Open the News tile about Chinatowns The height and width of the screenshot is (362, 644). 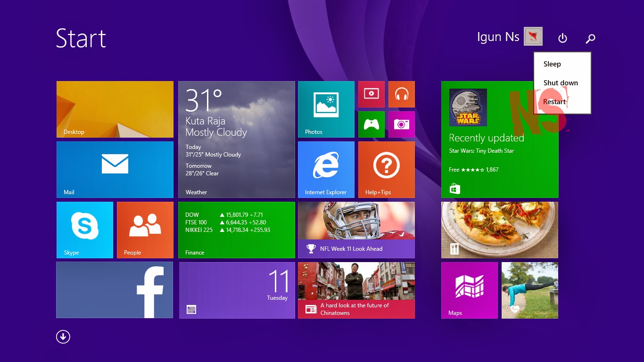coord(356,290)
